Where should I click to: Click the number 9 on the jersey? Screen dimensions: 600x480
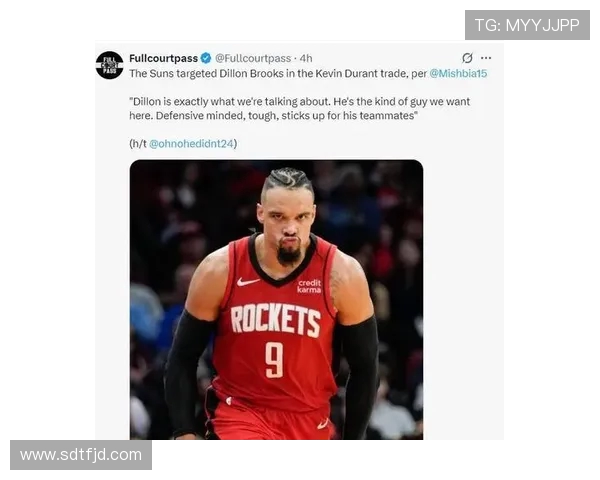pyautogui.click(x=274, y=359)
